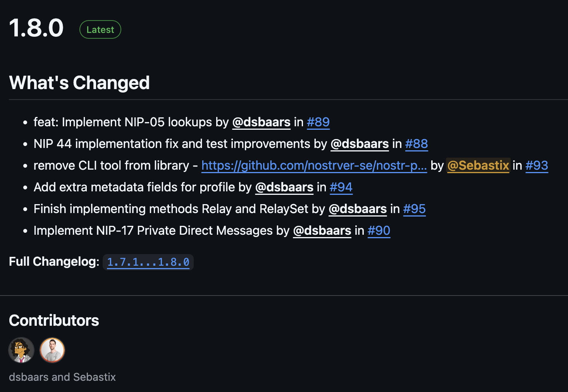Visit the @Sebastix profile mention

click(x=478, y=166)
